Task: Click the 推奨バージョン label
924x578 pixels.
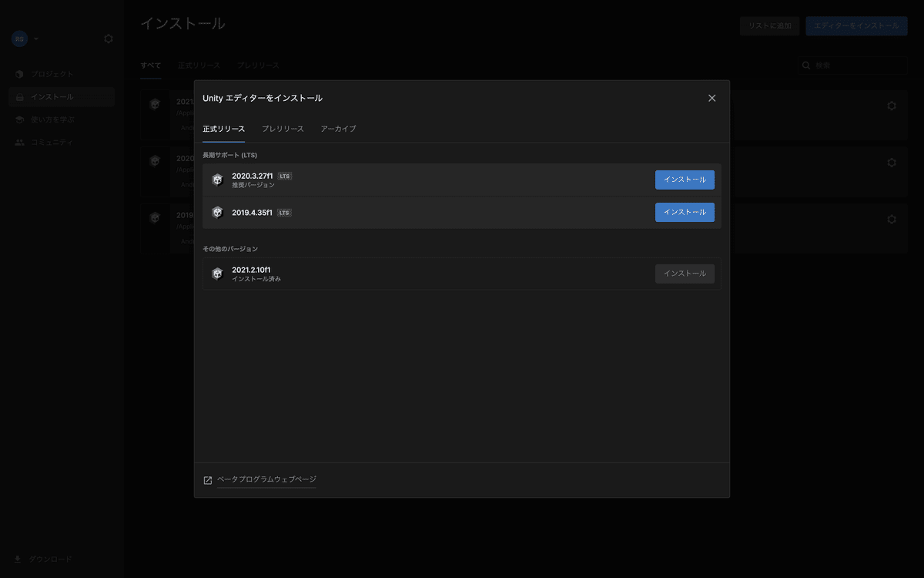Action: coord(253,185)
